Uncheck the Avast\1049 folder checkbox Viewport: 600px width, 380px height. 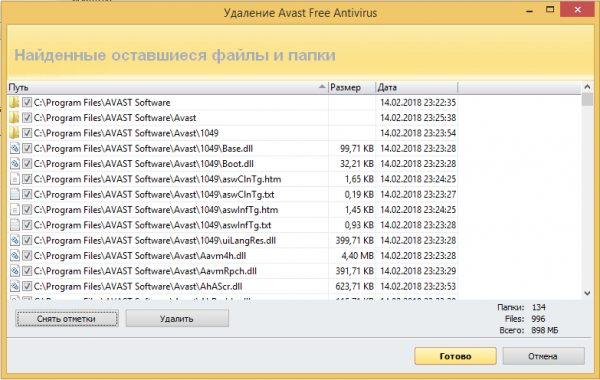[x=27, y=133]
